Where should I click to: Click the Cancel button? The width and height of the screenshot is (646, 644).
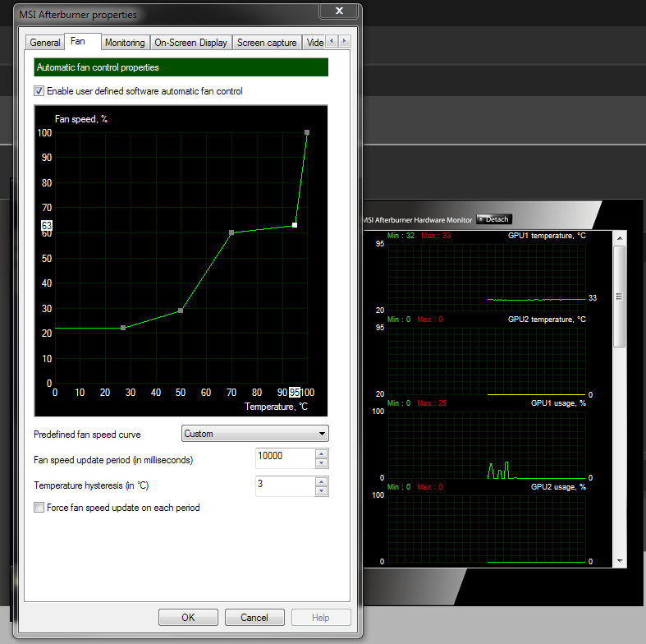pyautogui.click(x=254, y=617)
